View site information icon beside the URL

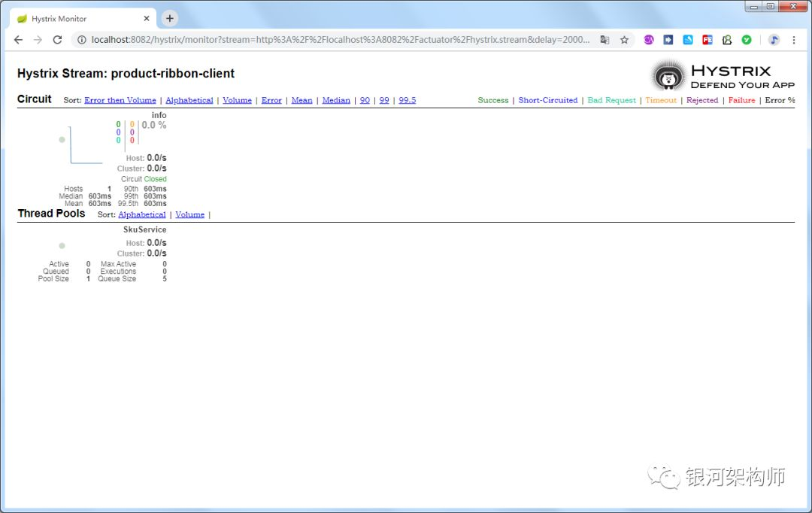(x=81, y=40)
